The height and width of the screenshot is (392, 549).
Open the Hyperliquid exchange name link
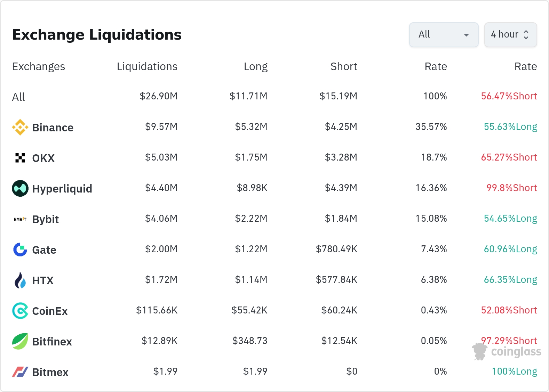point(62,189)
